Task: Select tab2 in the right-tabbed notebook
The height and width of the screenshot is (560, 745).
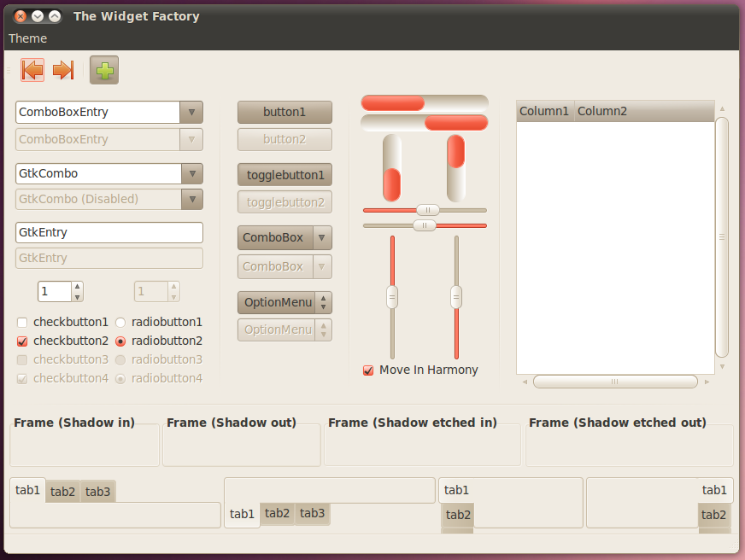Action: coord(713,515)
